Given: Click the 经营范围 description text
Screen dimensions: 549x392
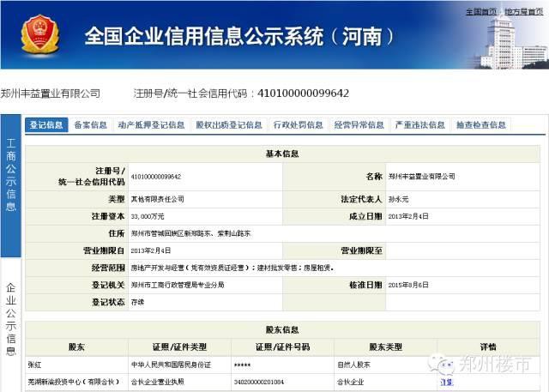Looking at the screenshot, I should (232, 268).
